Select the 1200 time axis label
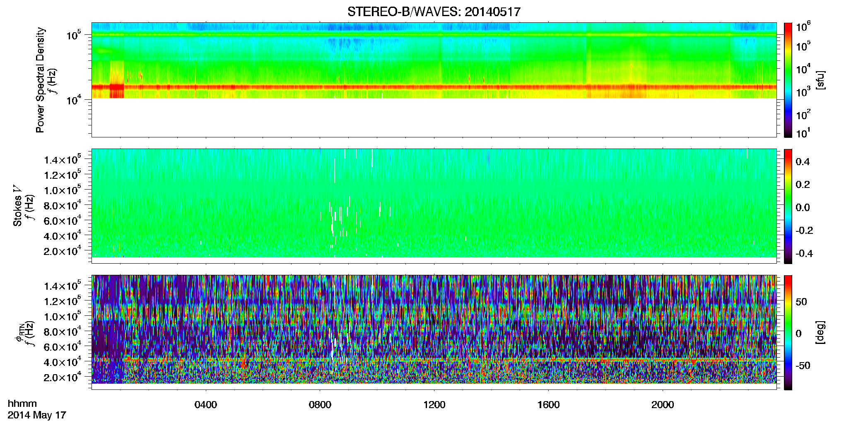The height and width of the screenshot is (447, 868). coord(434,405)
